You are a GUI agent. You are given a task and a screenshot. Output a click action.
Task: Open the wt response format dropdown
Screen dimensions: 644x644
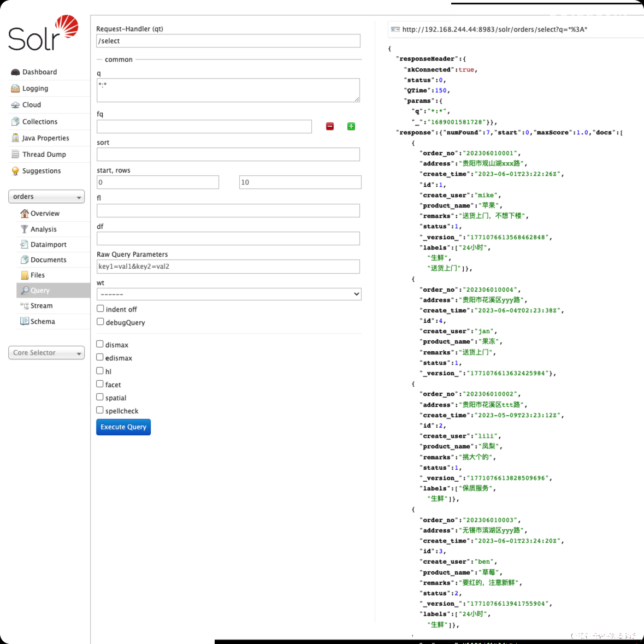(229, 294)
